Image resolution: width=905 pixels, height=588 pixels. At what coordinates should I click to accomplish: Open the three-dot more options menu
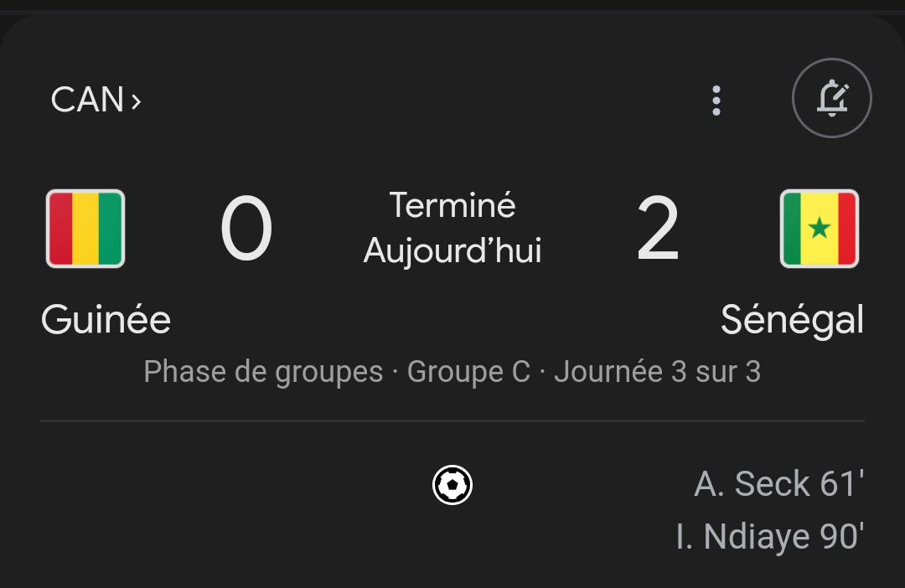[716, 101]
